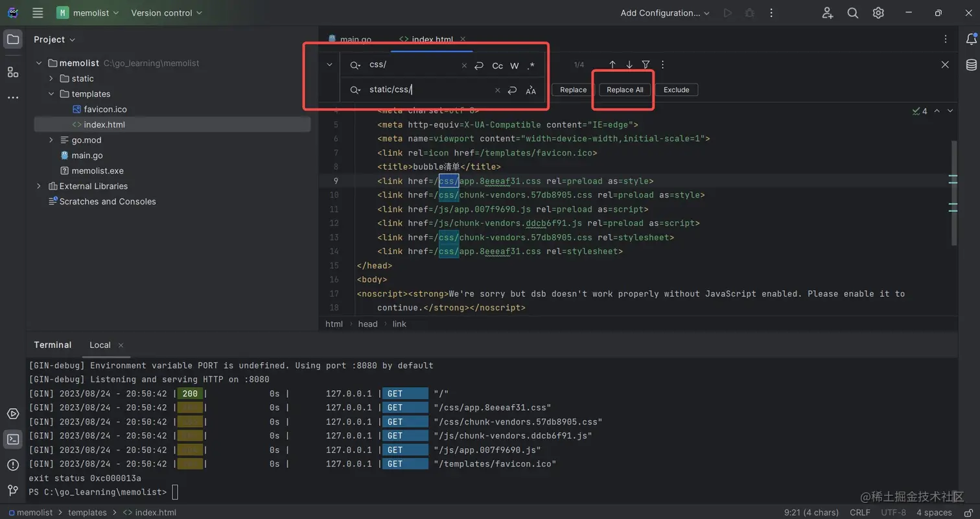Open more options in find bar
This screenshot has height=519, width=980.
662,65
